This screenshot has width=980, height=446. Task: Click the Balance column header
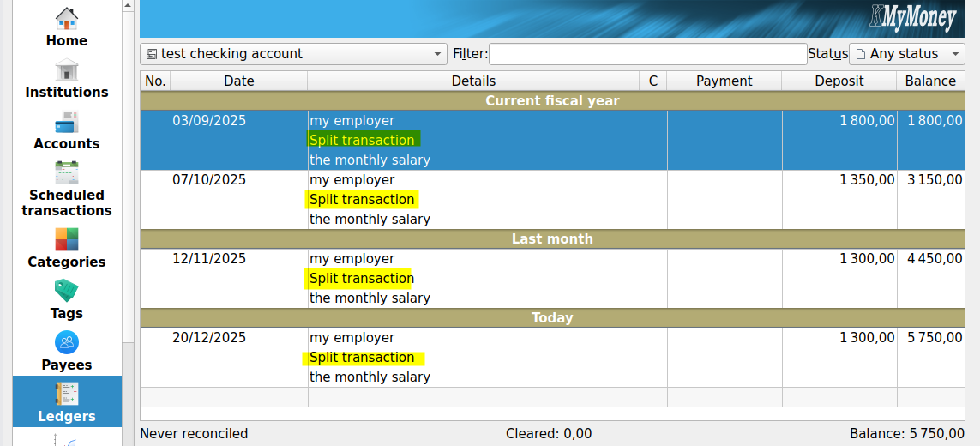[929, 81]
